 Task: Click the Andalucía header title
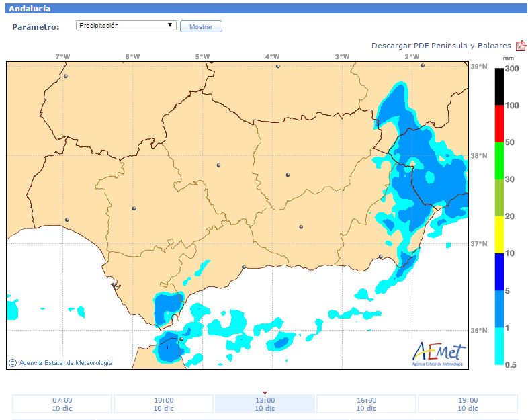[x=30, y=9]
